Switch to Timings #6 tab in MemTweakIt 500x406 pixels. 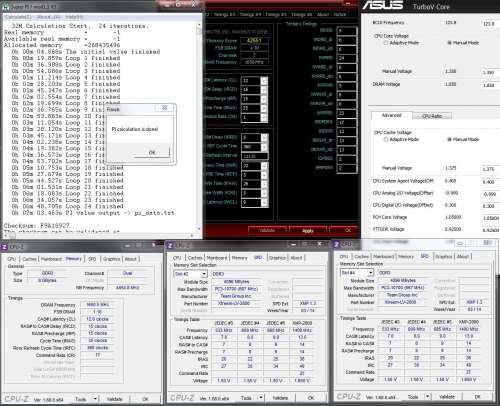tap(302, 14)
